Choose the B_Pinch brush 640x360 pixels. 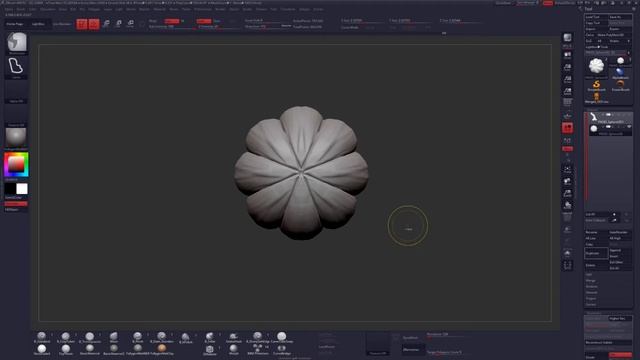pyautogui.click(x=138, y=337)
